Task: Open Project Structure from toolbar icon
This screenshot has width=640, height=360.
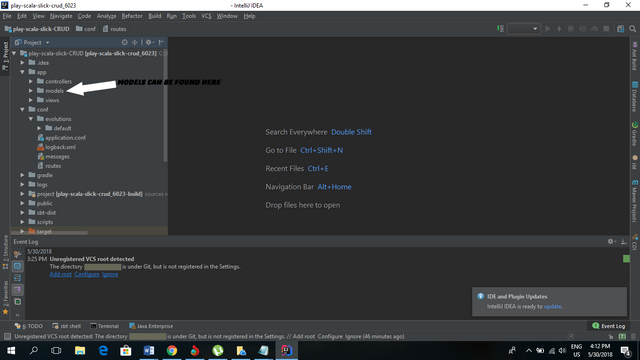Action: (620, 29)
